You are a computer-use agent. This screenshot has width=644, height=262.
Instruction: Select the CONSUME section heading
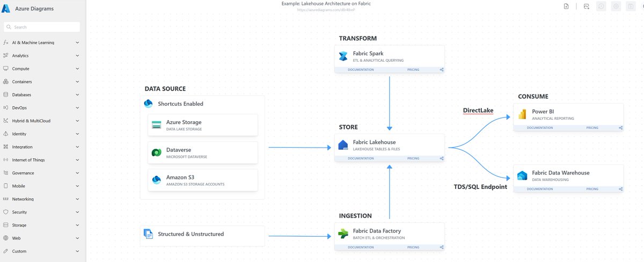coord(533,97)
